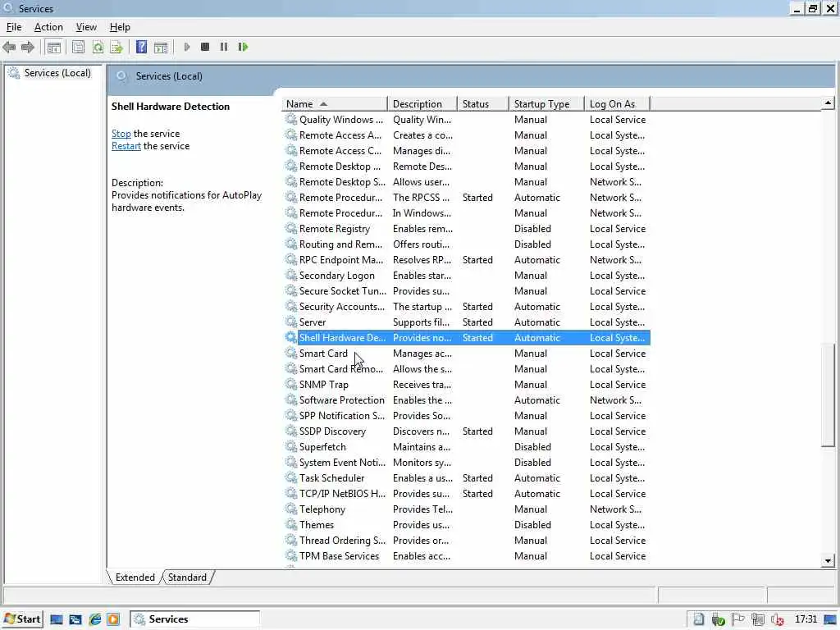Sort by the Description column header

tap(422, 104)
